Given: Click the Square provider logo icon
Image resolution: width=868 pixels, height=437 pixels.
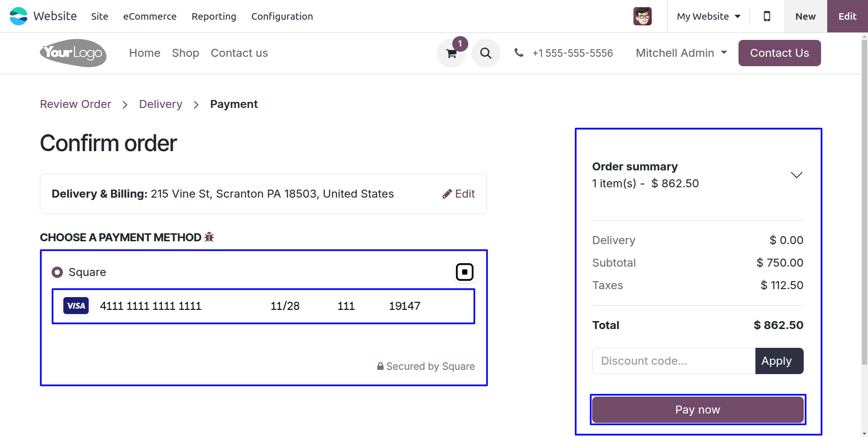Looking at the screenshot, I should coord(464,272).
